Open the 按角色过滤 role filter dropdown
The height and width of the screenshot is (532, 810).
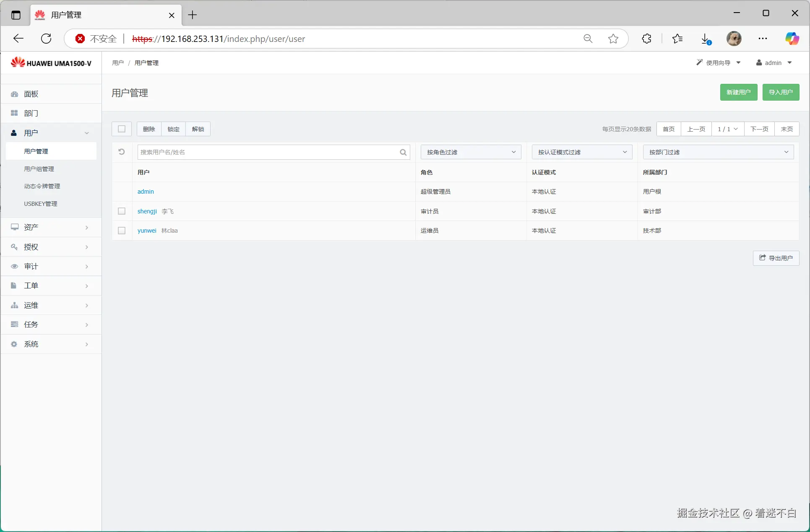[x=471, y=152]
